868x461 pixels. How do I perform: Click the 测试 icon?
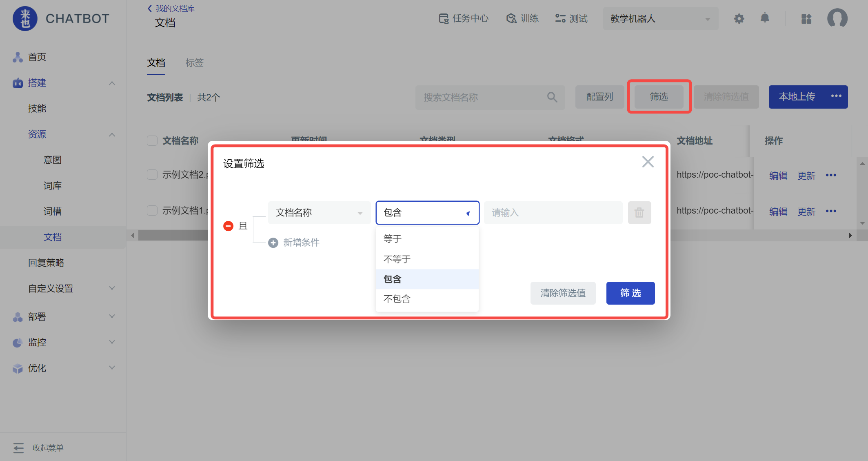tap(560, 18)
